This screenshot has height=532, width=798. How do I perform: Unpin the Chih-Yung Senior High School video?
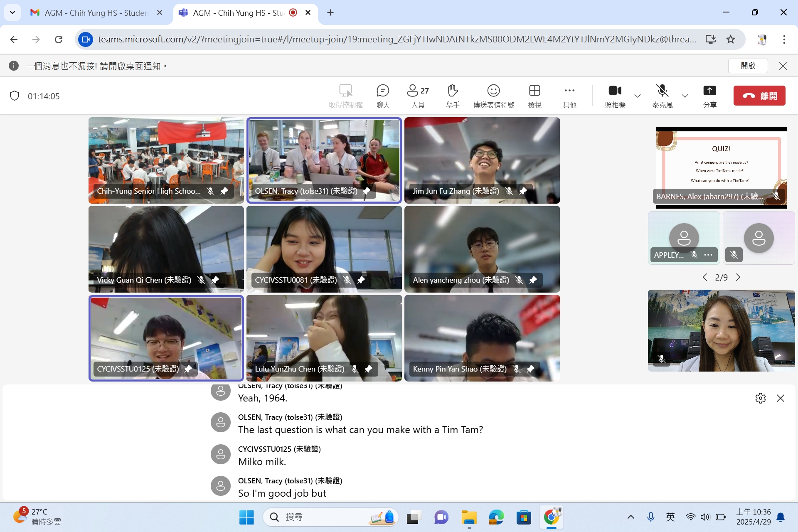(224, 191)
